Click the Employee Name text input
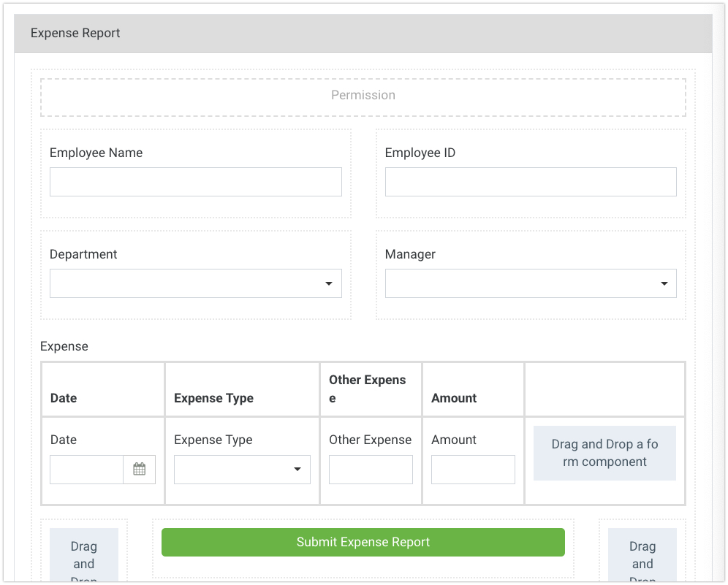Viewport: 728px width, 585px height. (x=195, y=182)
